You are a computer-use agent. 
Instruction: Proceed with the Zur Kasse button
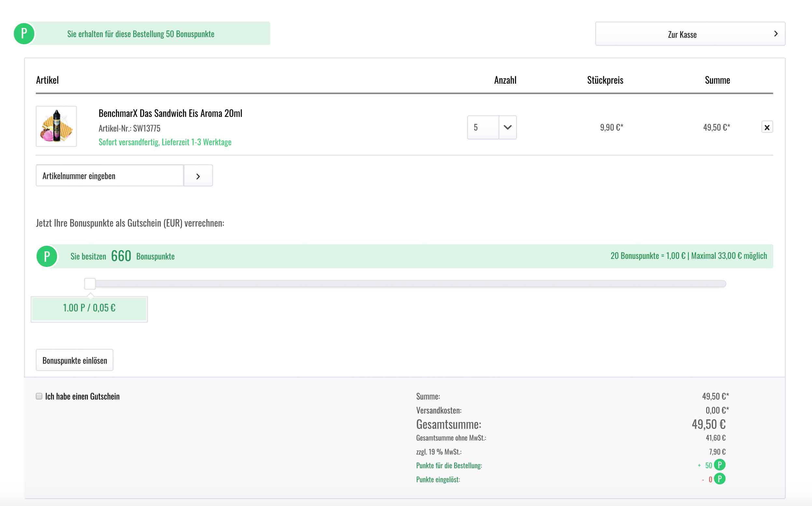[682, 34]
